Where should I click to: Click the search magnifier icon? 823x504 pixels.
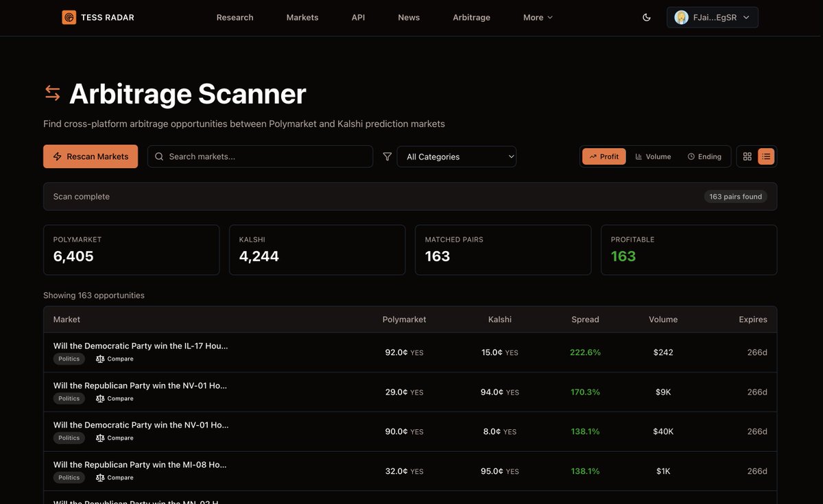click(x=159, y=156)
